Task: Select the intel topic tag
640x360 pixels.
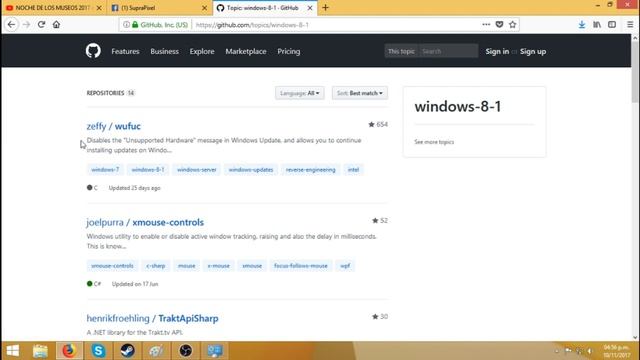Action: (x=353, y=169)
